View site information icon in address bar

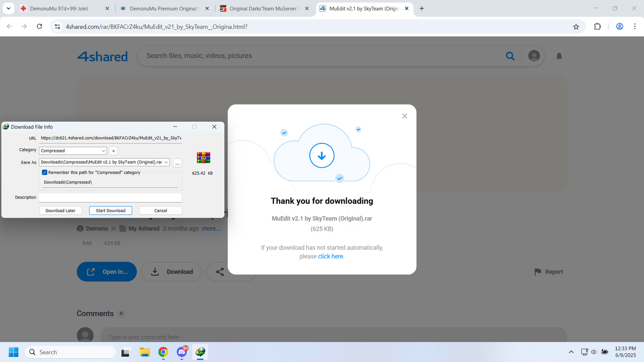(x=57, y=27)
